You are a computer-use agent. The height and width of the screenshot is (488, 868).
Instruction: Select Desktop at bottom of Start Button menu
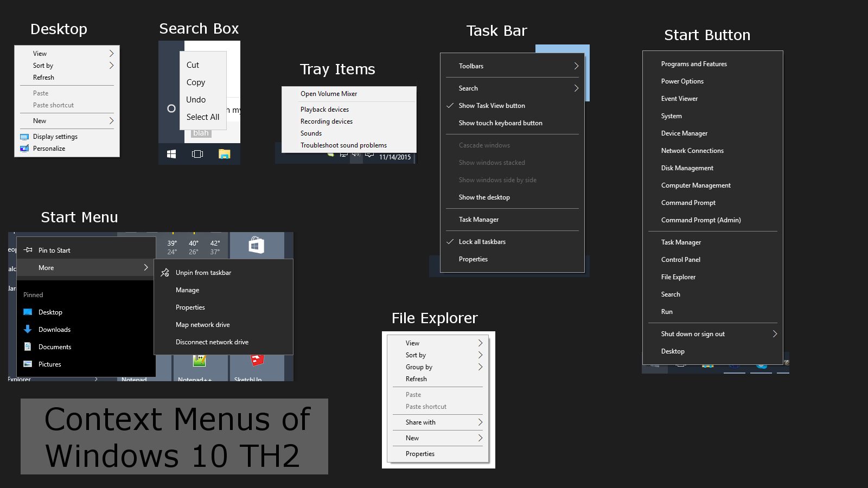pos(673,351)
